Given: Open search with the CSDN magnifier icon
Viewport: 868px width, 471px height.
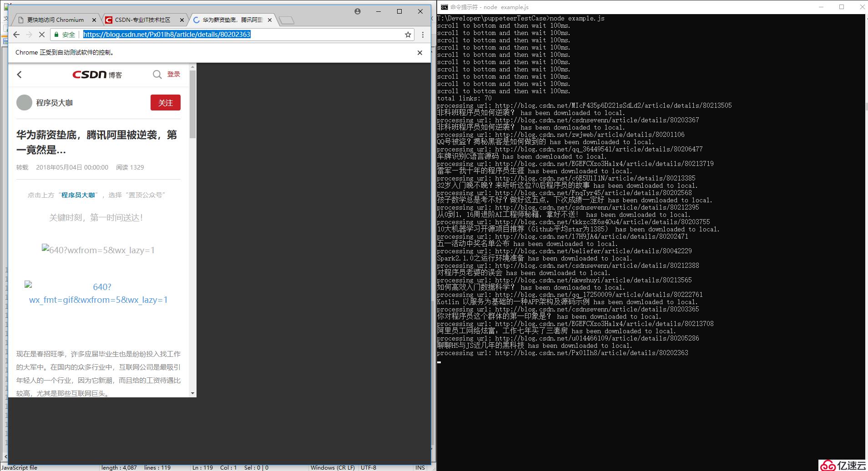Looking at the screenshot, I should (x=157, y=75).
